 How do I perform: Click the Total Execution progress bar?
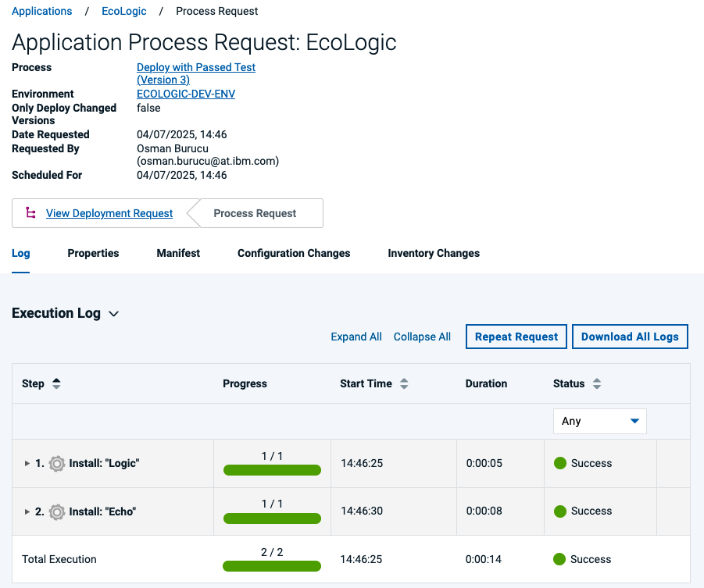[272, 566]
